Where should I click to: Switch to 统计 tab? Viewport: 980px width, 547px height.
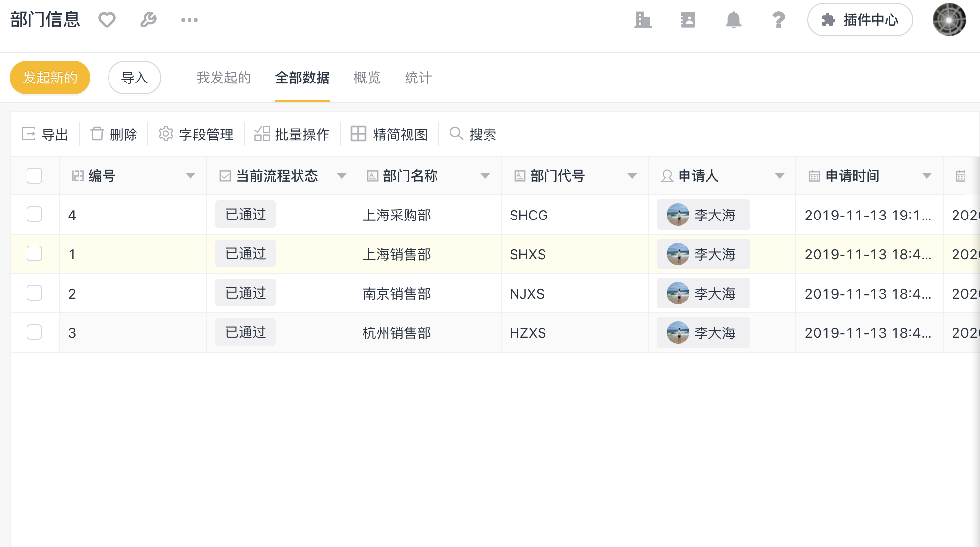pyautogui.click(x=418, y=78)
